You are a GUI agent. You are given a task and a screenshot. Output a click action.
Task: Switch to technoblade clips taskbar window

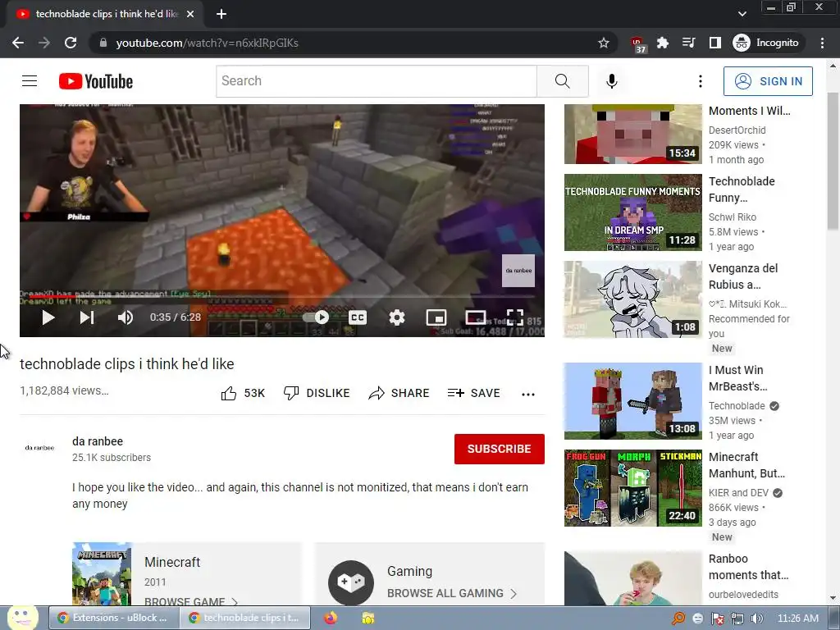245,618
